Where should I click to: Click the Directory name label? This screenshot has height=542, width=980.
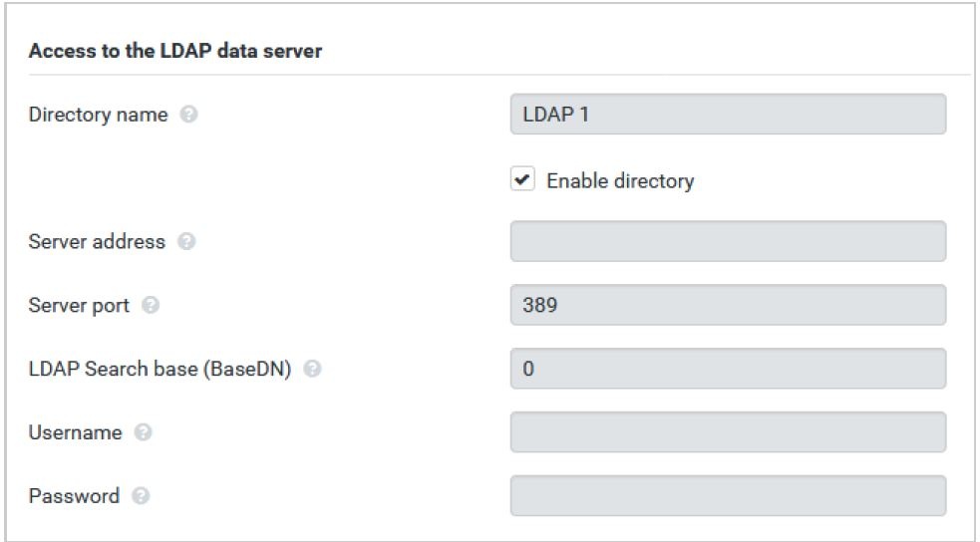pos(98,115)
